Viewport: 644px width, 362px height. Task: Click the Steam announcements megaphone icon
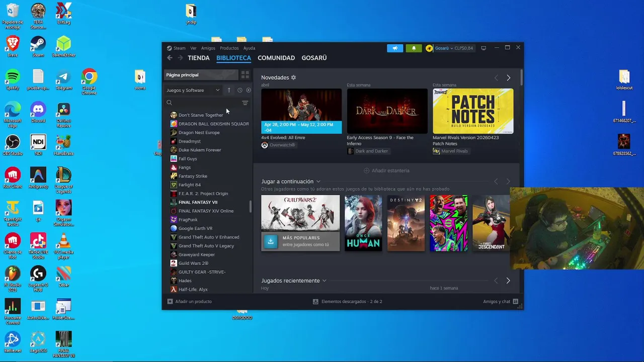395,48
